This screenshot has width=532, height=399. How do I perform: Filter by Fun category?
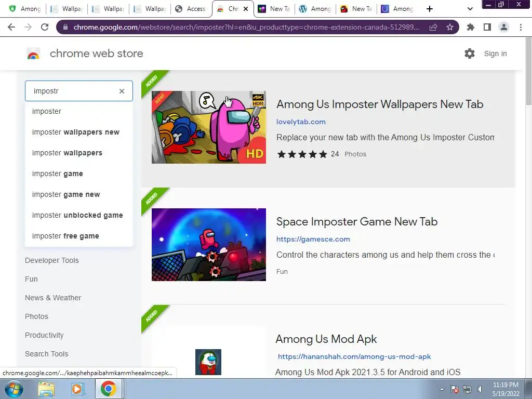pos(31,279)
